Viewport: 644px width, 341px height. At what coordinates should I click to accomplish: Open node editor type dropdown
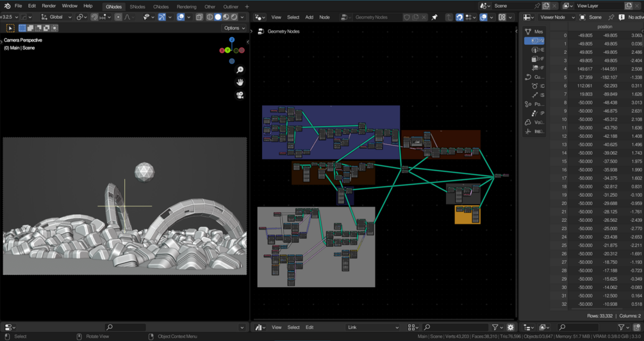(x=260, y=17)
